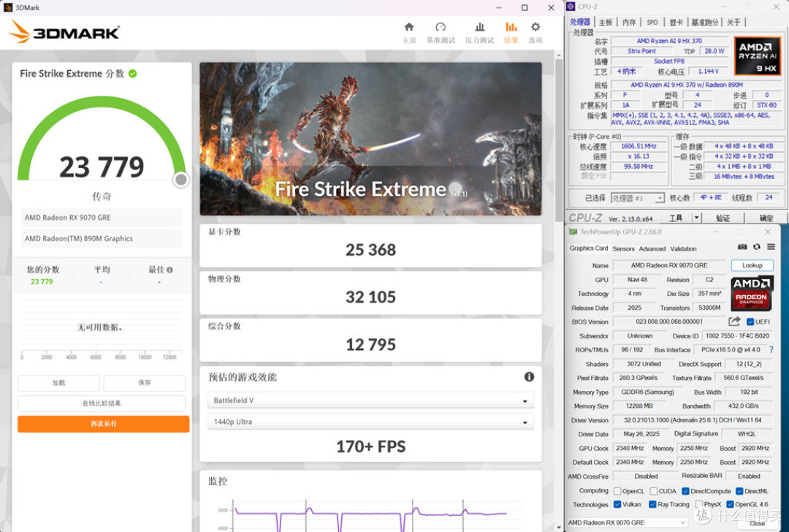Screen dimensions: 789x532
Task: Expand the Battlefield V game dropdown
Action: pyautogui.click(x=370, y=400)
